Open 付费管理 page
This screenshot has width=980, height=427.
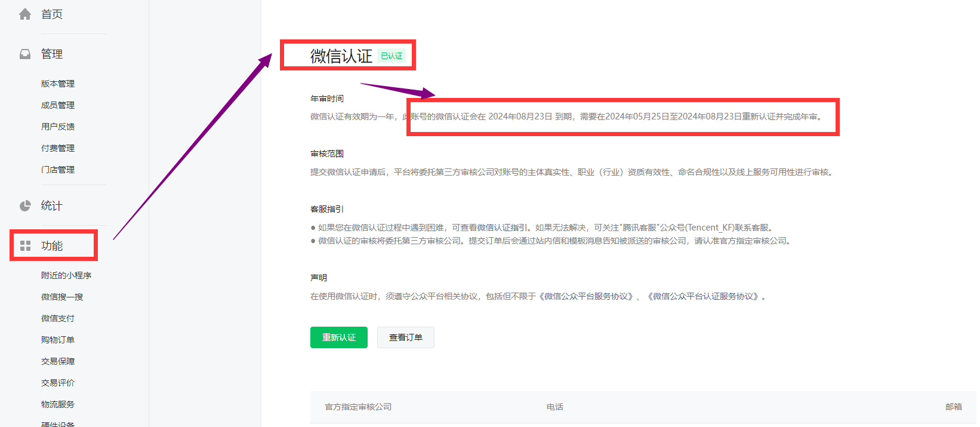[x=58, y=148]
